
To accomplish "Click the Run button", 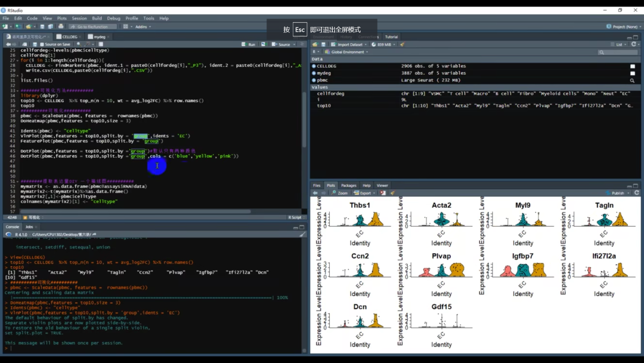I will pos(249,44).
